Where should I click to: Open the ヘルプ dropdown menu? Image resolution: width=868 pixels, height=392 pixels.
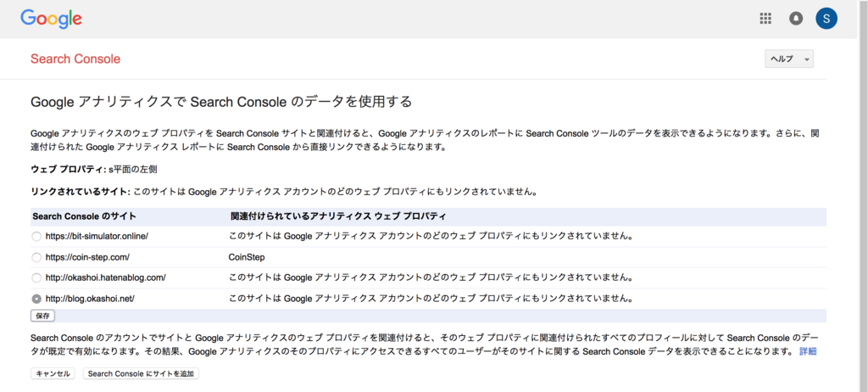pyautogui.click(x=789, y=59)
